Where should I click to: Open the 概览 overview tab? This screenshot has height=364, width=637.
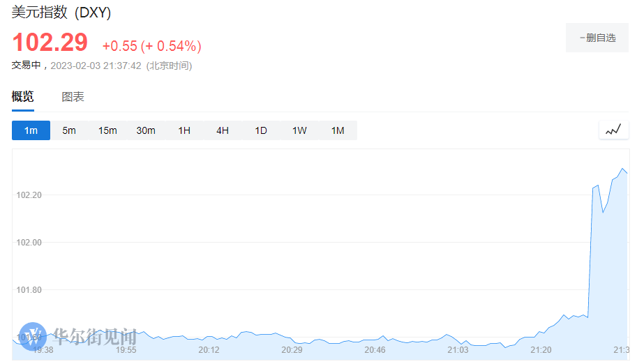23,97
